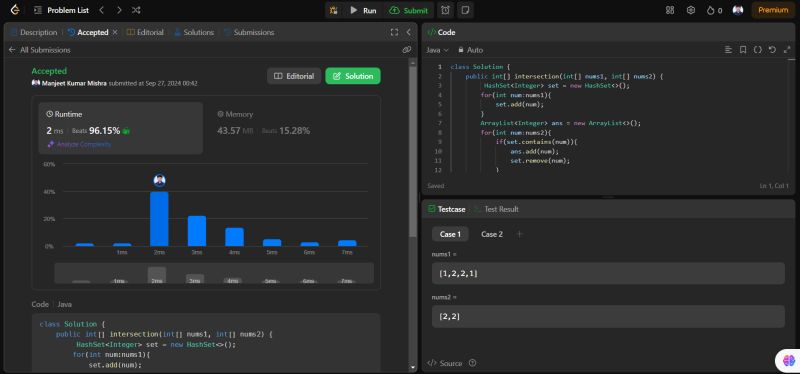Image resolution: width=800 pixels, height=374 pixels.
Task: Click the green Solution button
Action: [x=353, y=76]
